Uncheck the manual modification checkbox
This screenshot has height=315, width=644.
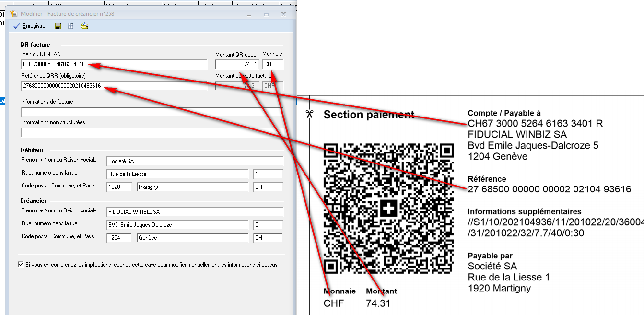point(21,264)
